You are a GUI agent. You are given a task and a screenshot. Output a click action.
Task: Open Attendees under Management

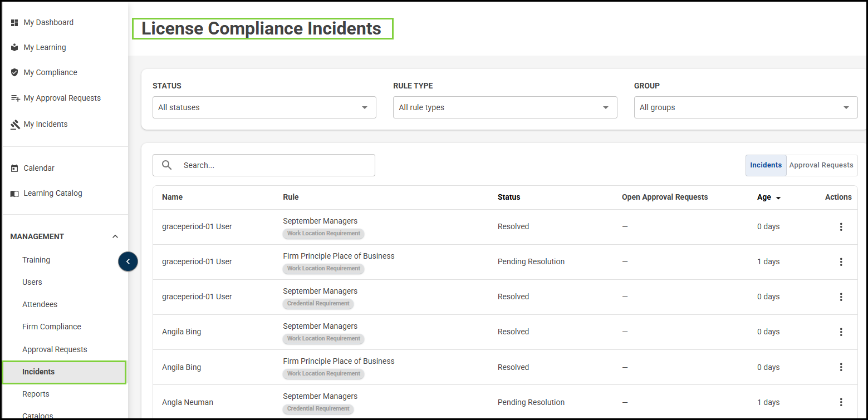click(40, 304)
